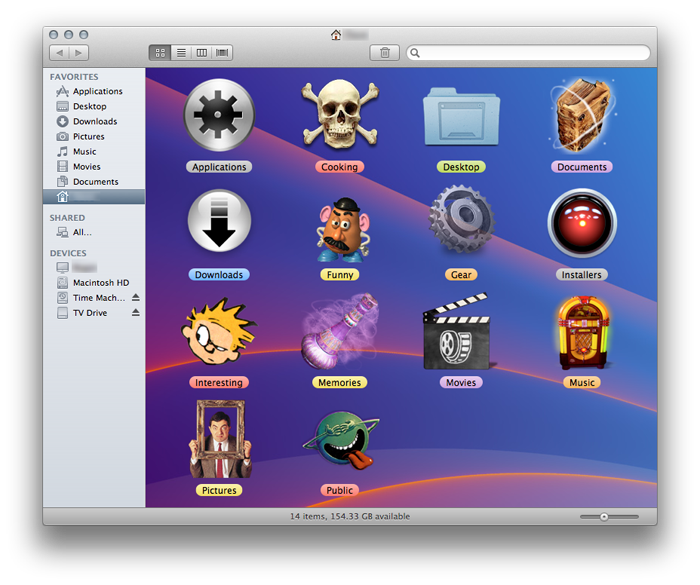The height and width of the screenshot is (585, 700).
Task: Switch to list view
Action: coord(181,53)
